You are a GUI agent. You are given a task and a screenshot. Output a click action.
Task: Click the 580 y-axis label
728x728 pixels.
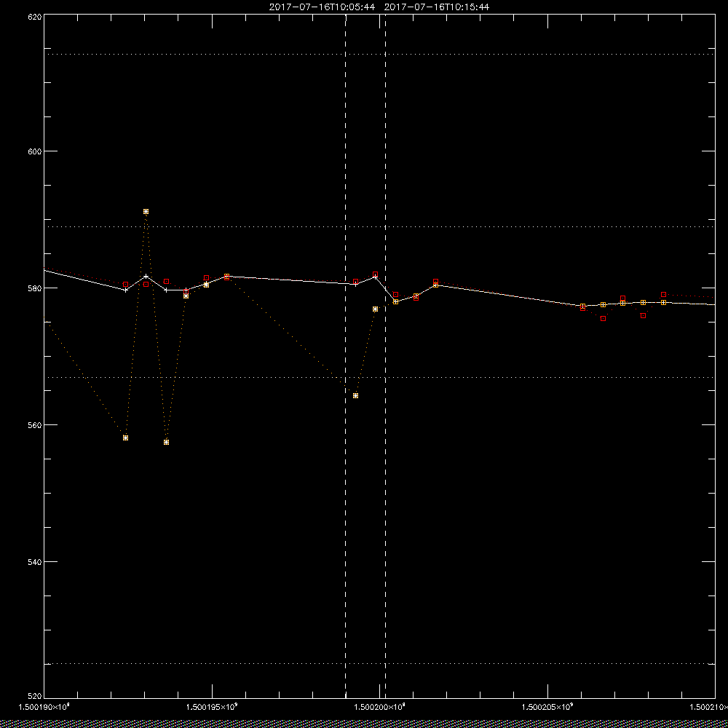tap(35, 288)
